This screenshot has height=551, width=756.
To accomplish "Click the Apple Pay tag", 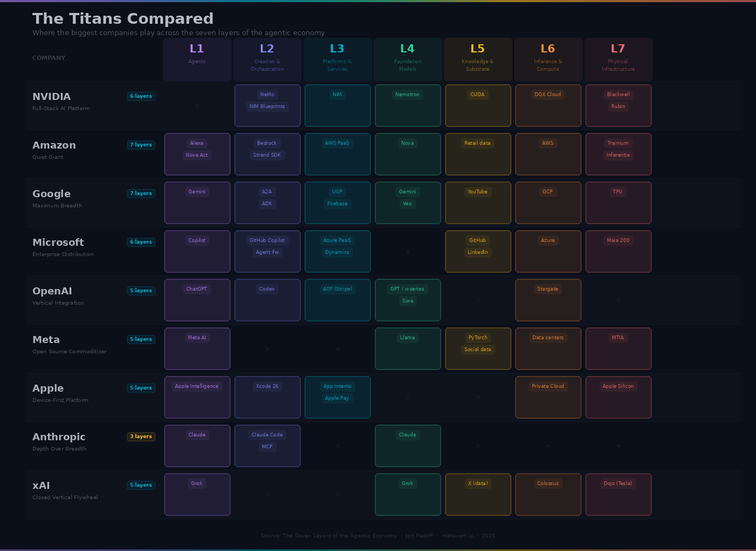I will click(x=337, y=398).
